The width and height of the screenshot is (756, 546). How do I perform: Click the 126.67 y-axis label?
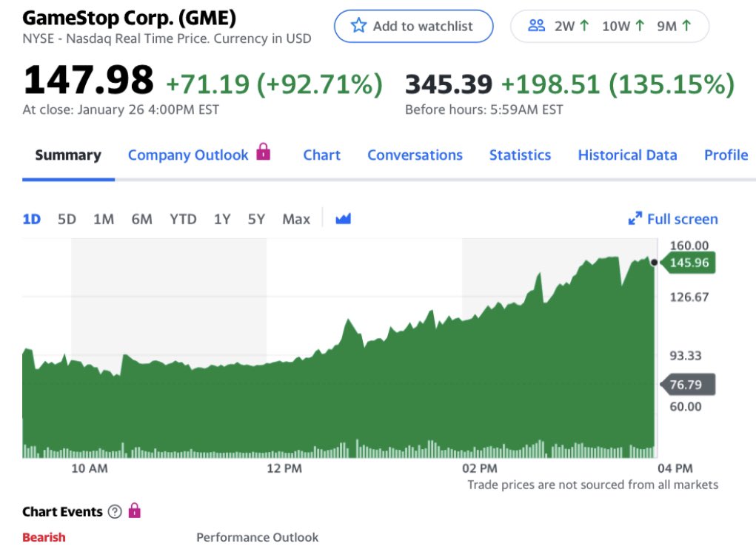[x=689, y=297]
